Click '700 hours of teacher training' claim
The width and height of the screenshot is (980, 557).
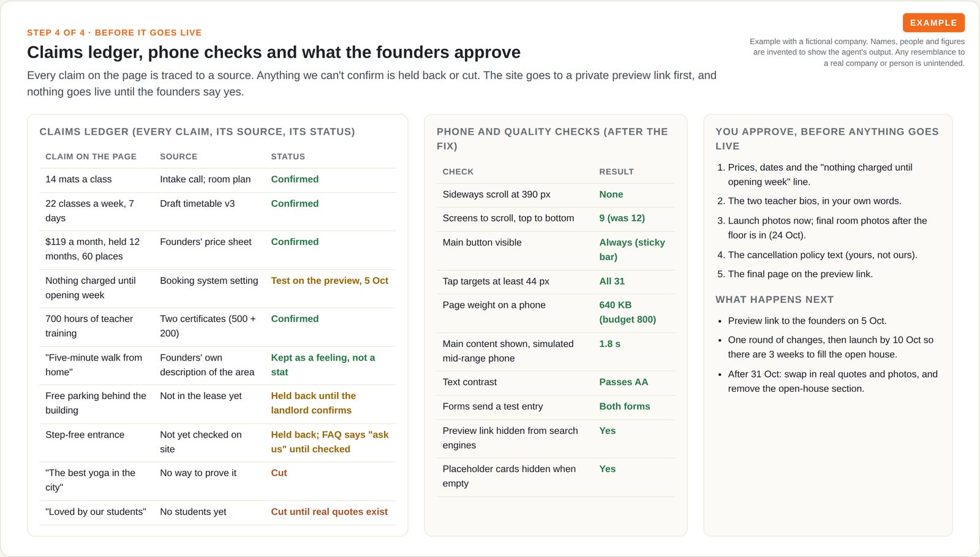[x=89, y=326]
